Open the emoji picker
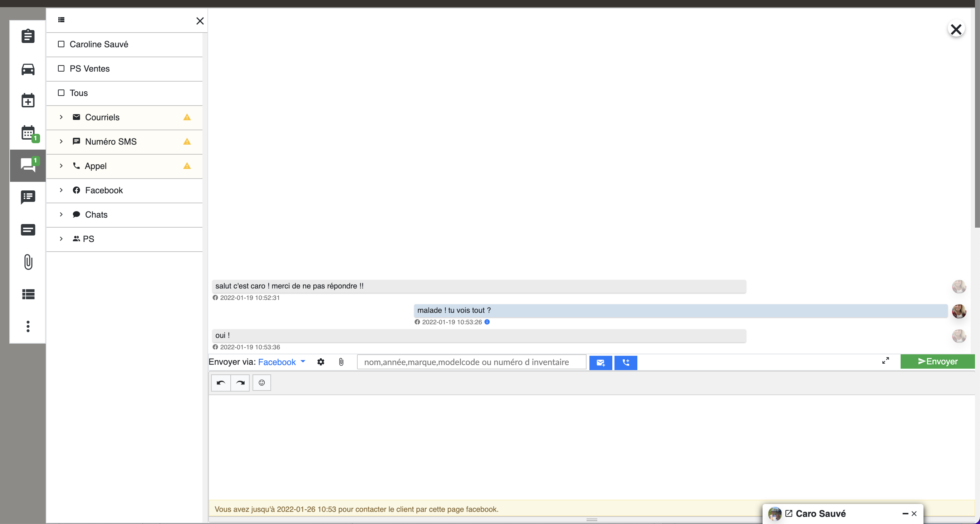Screen dimensions: 980x524 click(x=262, y=383)
